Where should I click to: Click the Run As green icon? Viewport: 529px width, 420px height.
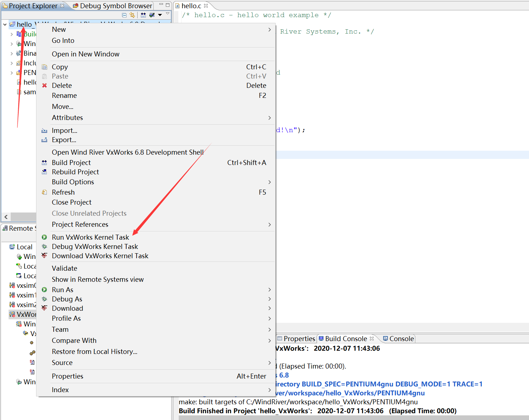[x=44, y=290]
